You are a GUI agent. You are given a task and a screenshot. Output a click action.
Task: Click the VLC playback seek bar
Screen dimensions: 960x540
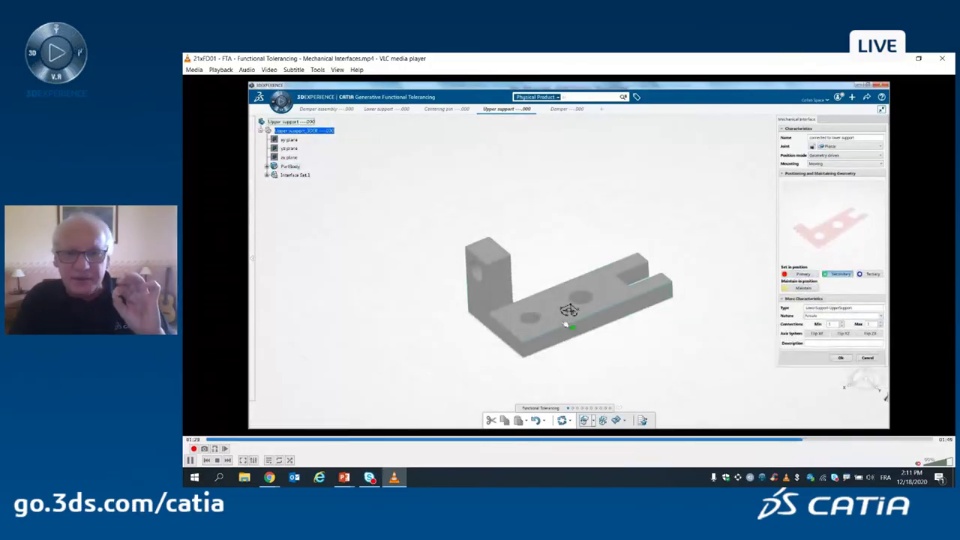569,439
